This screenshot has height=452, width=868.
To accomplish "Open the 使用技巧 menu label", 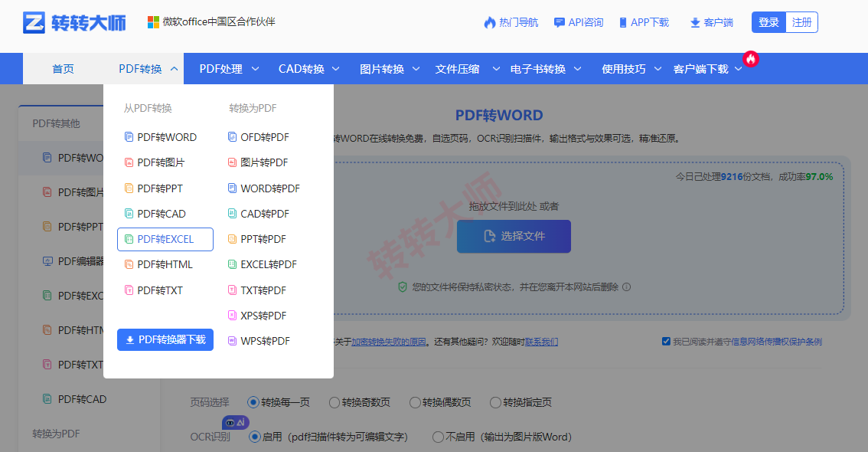I will [x=624, y=69].
